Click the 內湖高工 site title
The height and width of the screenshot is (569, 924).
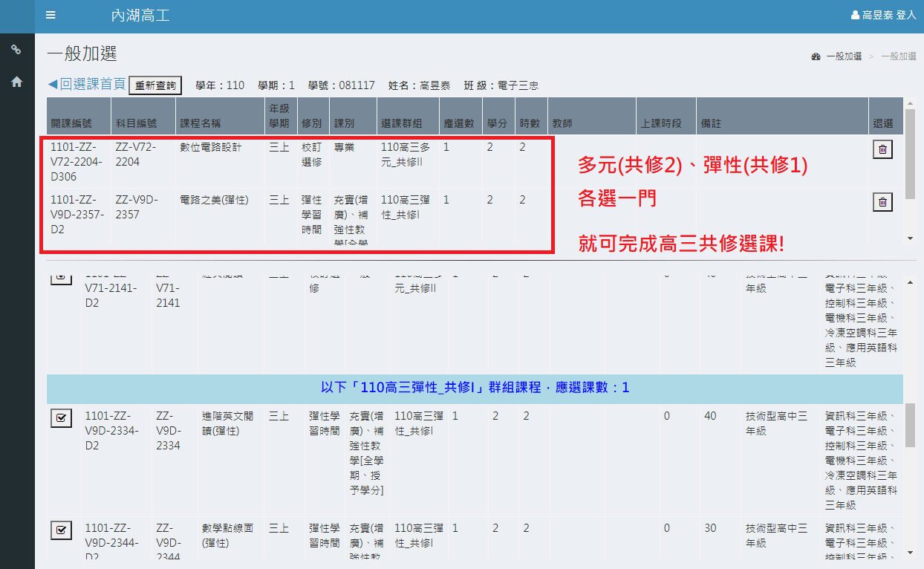pos(140,16)
